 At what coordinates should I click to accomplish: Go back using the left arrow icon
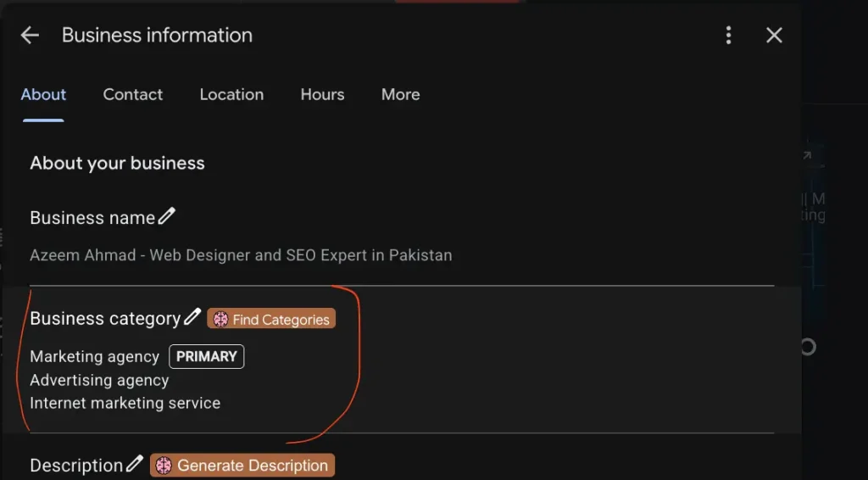[30, 36]
